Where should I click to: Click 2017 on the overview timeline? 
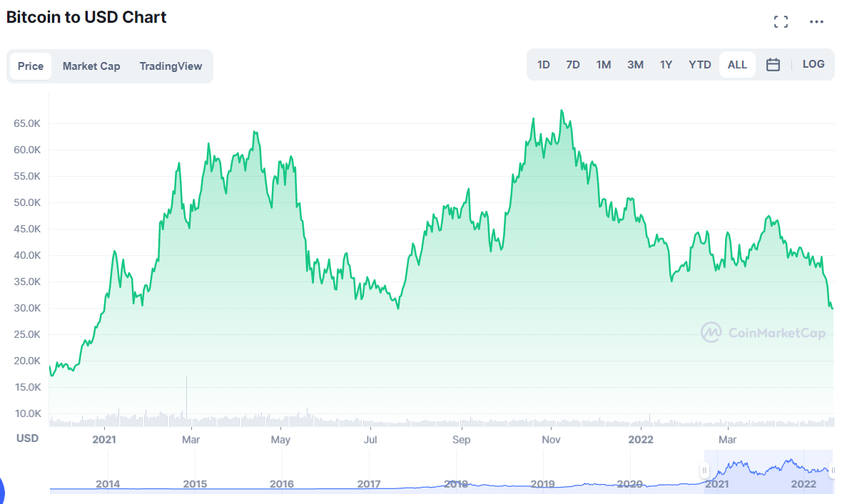coord(369,484)
